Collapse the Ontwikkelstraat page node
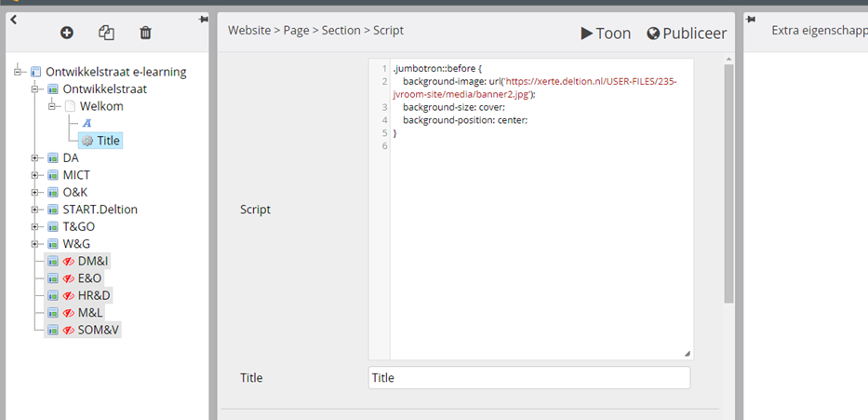This screenshot has height=420, width=868. tap(34, 89)
